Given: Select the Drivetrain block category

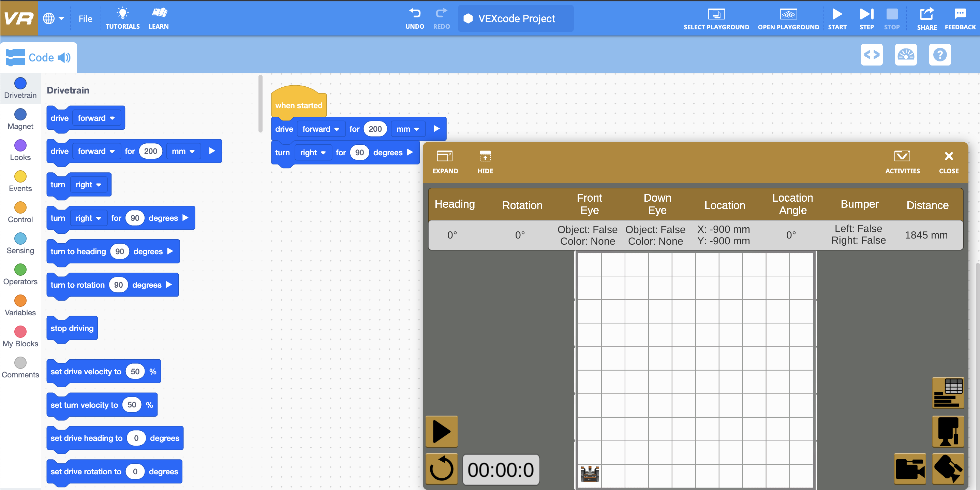Looking at the screenshot, I should (20, 88).
